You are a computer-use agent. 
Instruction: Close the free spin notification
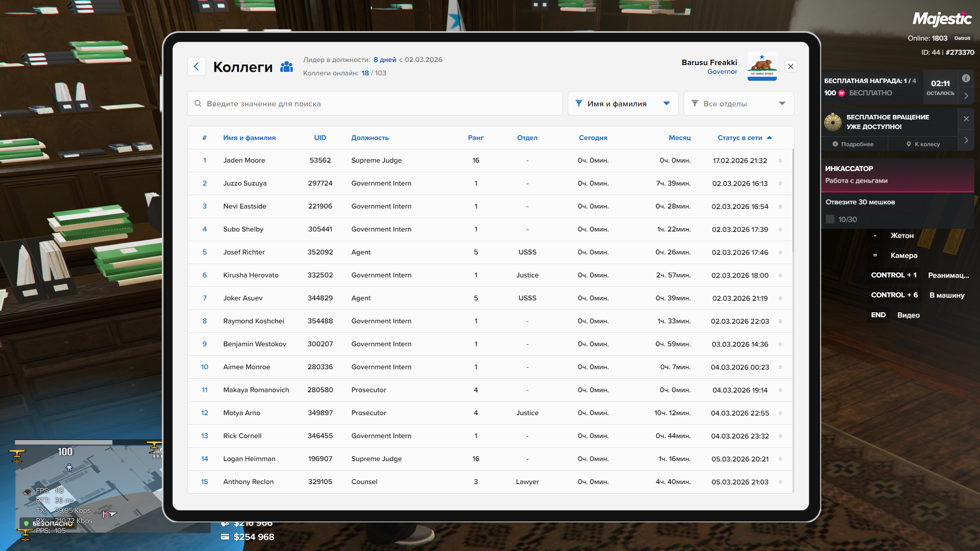[966, 119]
